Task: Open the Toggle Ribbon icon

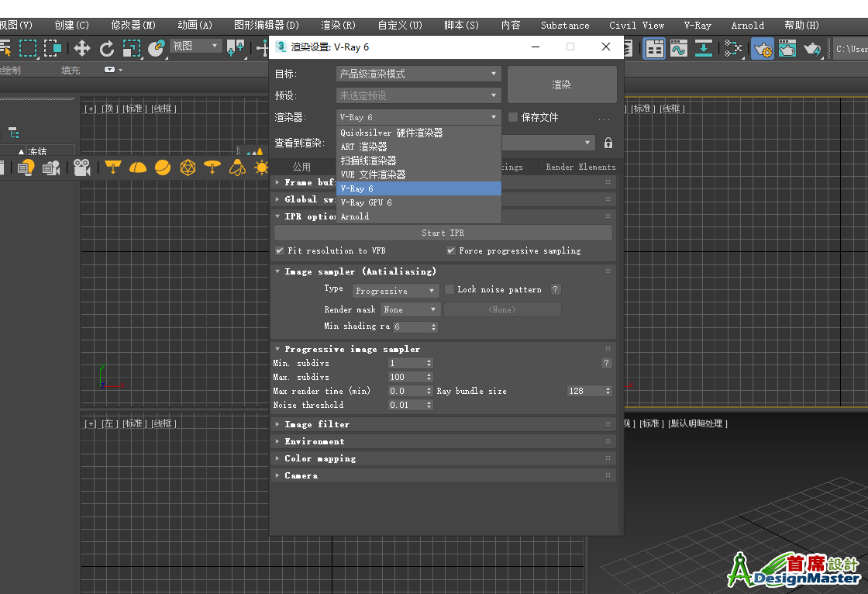Action: click(x=654, y=49)
